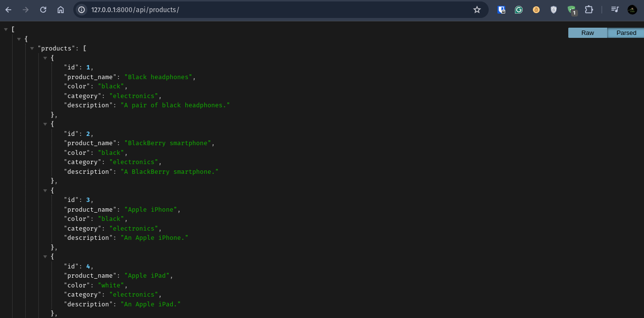Viewport: 644px width, 318px height.
Task: Collapse the product object with id 4
Action: [45, 257]
